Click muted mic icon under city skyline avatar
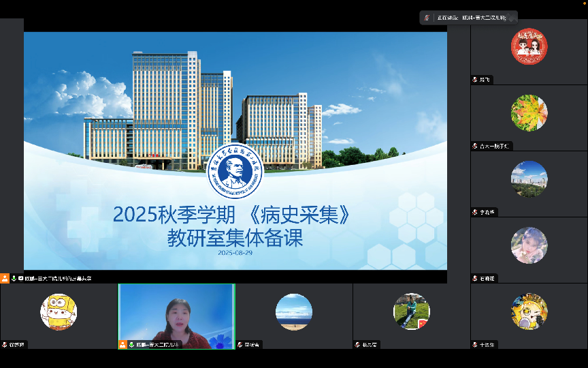This screenshot has height=368, width=588. [475, 212]
